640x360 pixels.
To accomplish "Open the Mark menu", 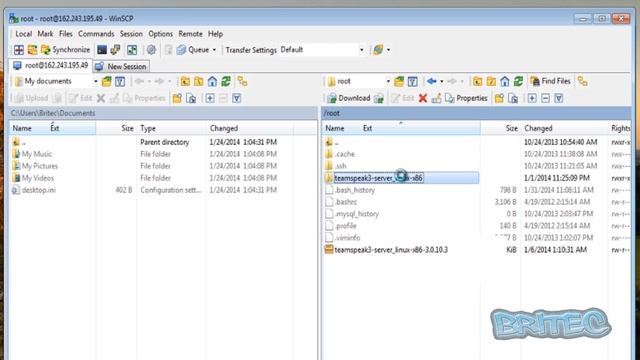I will pyautogui.click(x=45, y=34).
